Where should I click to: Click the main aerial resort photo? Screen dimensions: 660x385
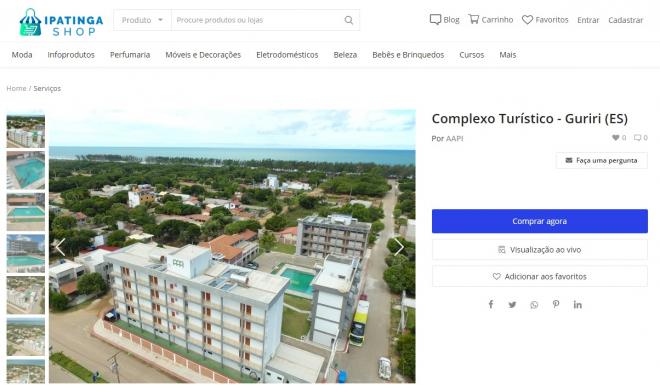[232, 246]
